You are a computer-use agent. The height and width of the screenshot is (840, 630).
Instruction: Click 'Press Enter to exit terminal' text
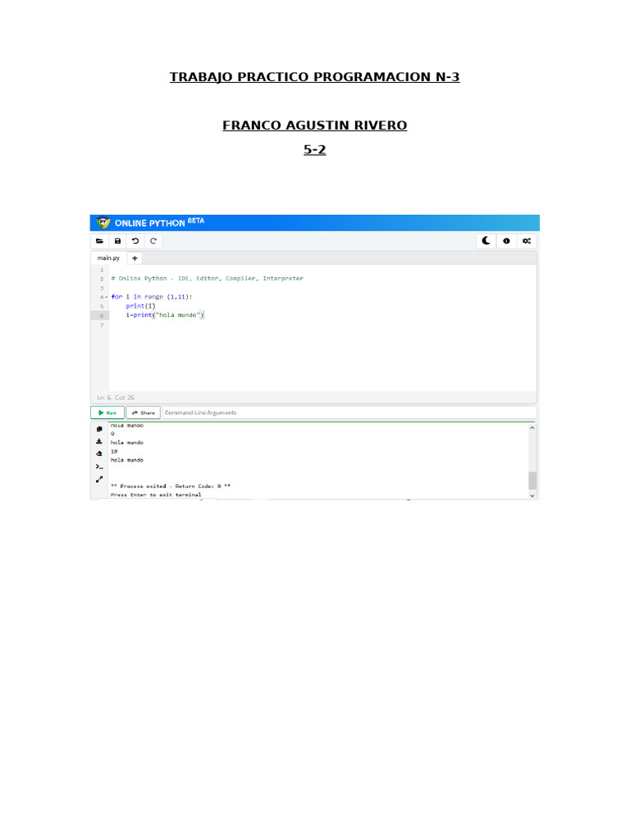click(x=156, y=495)
